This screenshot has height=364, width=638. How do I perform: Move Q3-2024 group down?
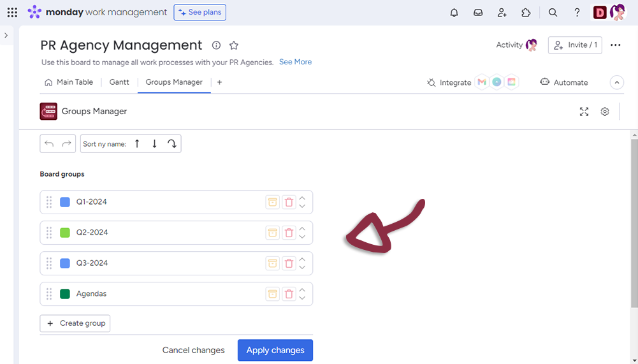point(302,268)
